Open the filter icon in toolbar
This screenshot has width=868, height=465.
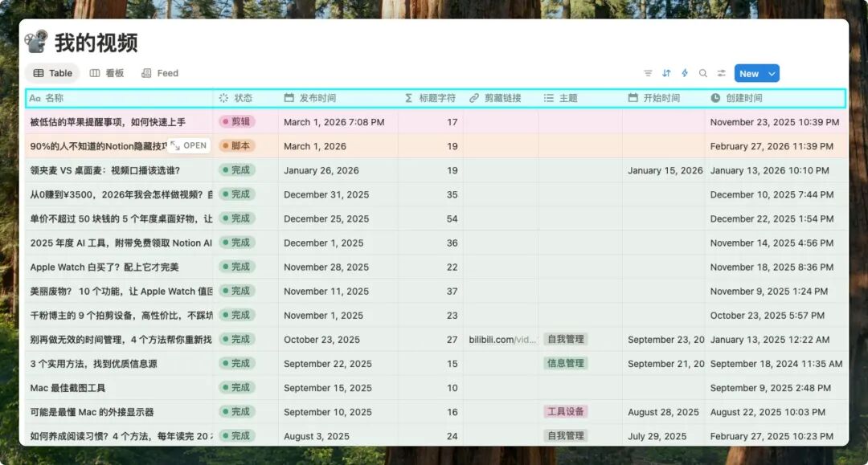coord(649,73)
